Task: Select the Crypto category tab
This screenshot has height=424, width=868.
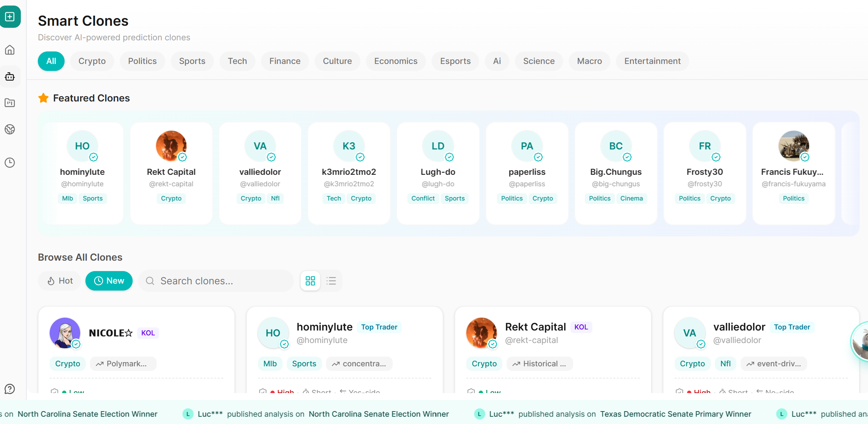Action: point(92,61)
